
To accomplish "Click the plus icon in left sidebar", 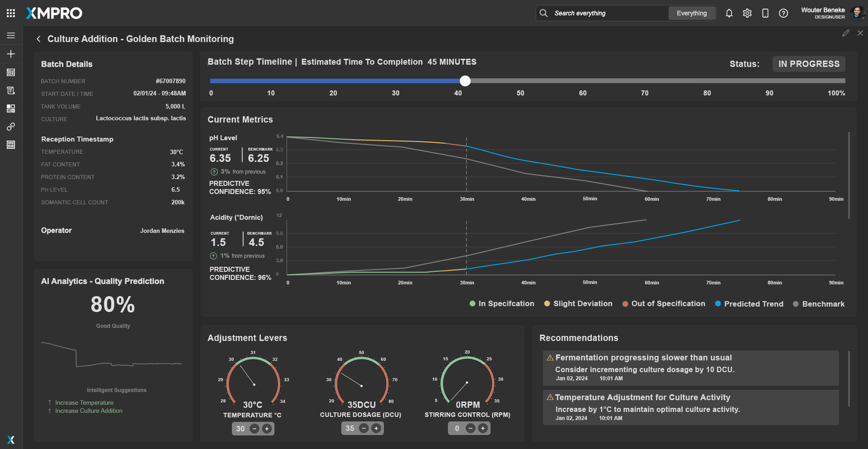I will click(x=11, y=54).
